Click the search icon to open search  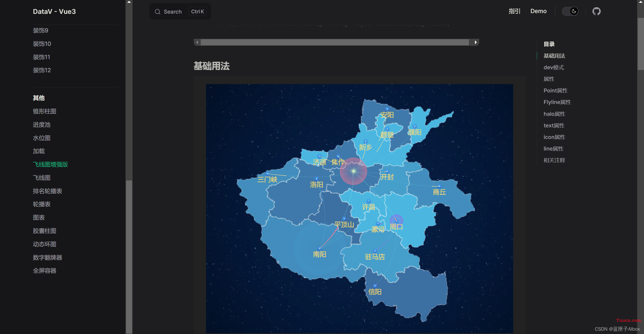coord(158,12)
